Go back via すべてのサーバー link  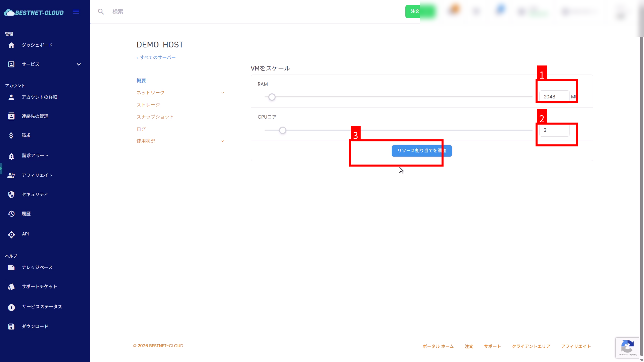point(156,57)
